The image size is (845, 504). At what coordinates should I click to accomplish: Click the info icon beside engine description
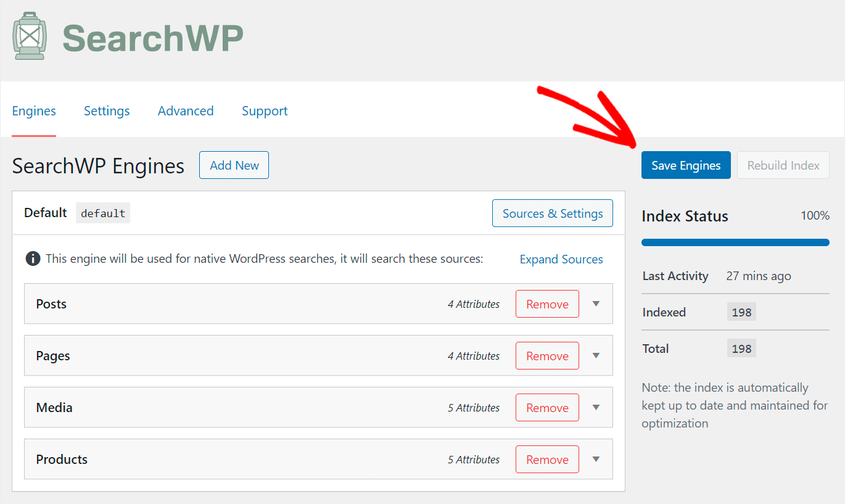click(x=33, y=258)
